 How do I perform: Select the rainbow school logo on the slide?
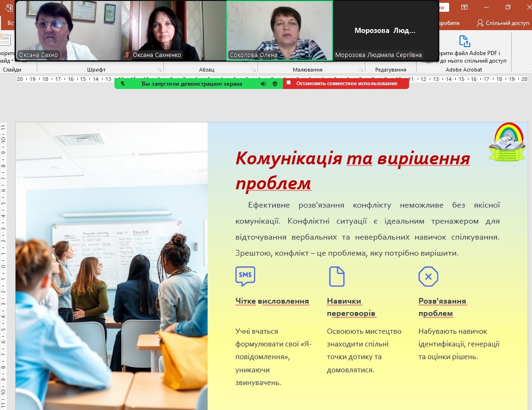click(507, 142)
